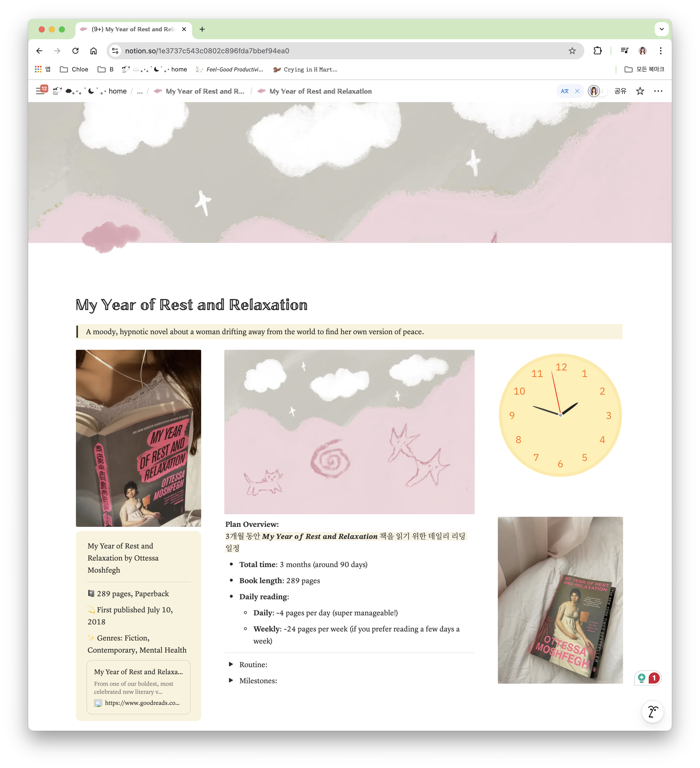Click the Notion AI assistant floating button
The height and width of the screenshot is (768, 700).
[652, 711]
